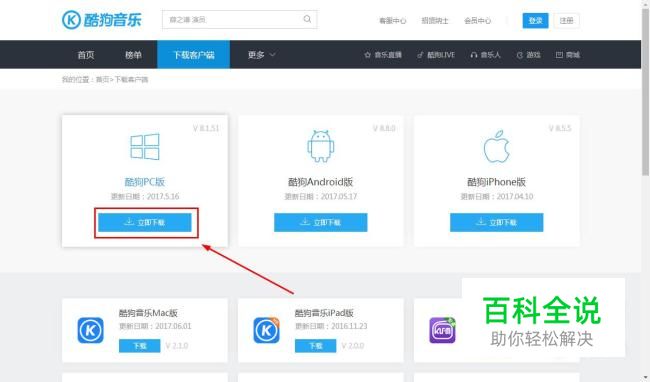
Task: Download the Android version with 立即下载
Action: tap(320, 222)
